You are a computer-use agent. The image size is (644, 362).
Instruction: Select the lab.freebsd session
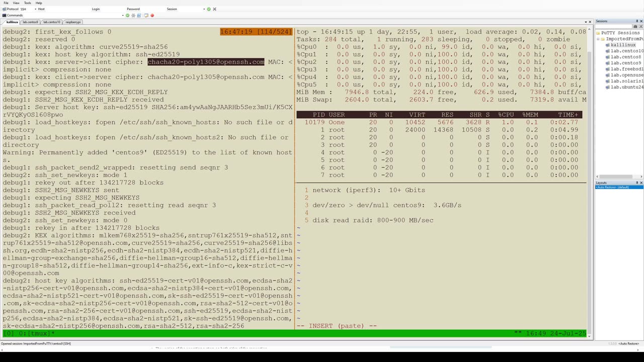(x=627, y=69)
